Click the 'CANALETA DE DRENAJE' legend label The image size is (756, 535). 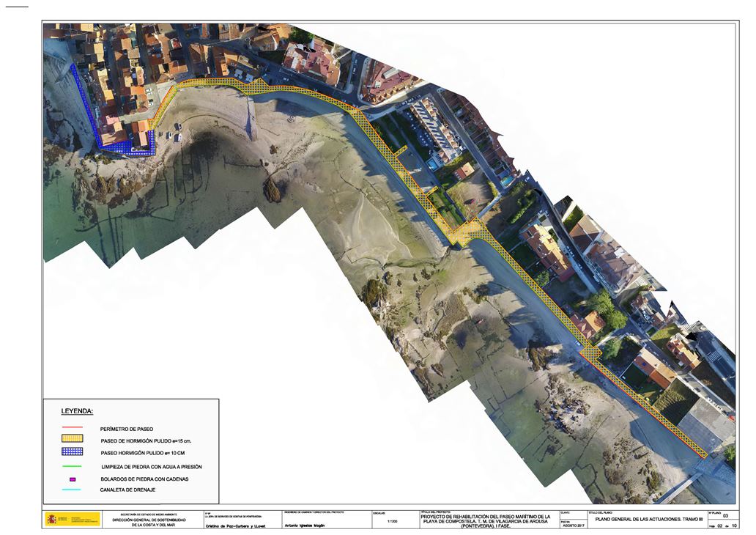pyautogui.click(x=128, y=490)
